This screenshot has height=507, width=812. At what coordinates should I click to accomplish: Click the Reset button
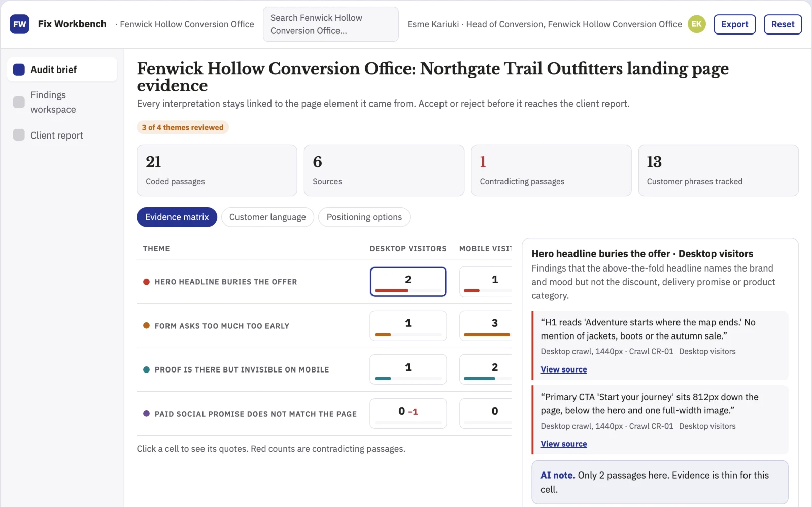(783, 24)
